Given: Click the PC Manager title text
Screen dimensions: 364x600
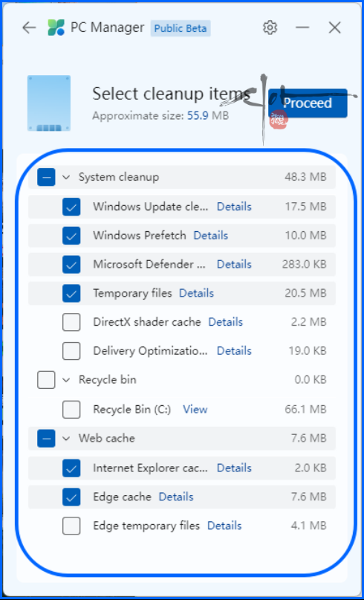Looking at the screenshot, I should pos(108,28).
